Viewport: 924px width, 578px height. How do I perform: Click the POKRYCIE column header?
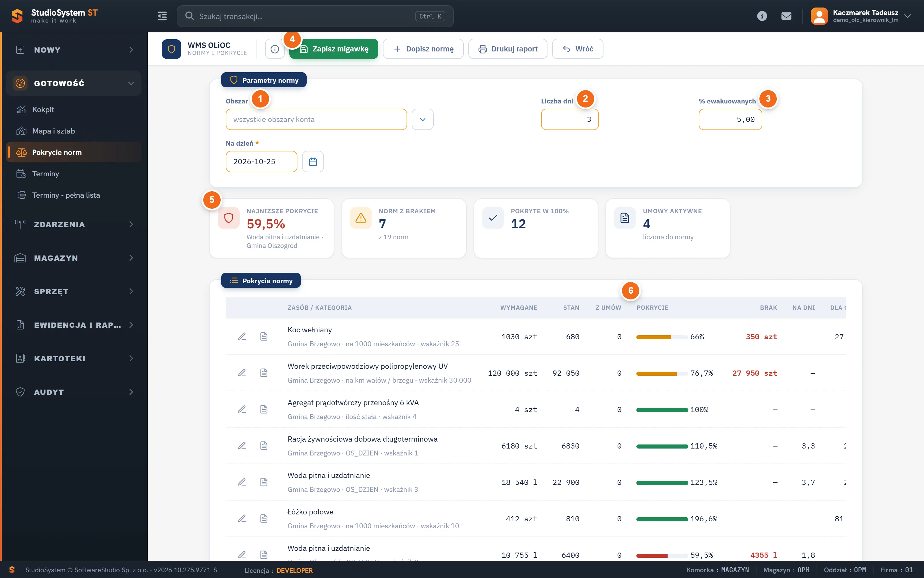pos(653,308)
